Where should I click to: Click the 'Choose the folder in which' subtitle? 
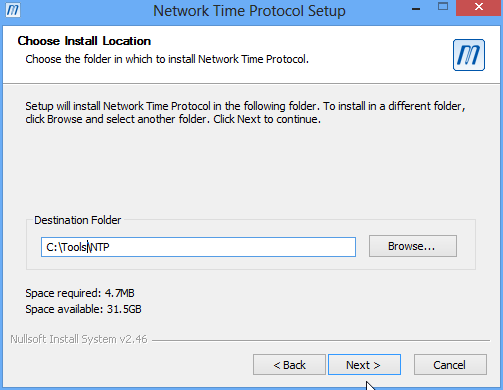click(167, 59)
